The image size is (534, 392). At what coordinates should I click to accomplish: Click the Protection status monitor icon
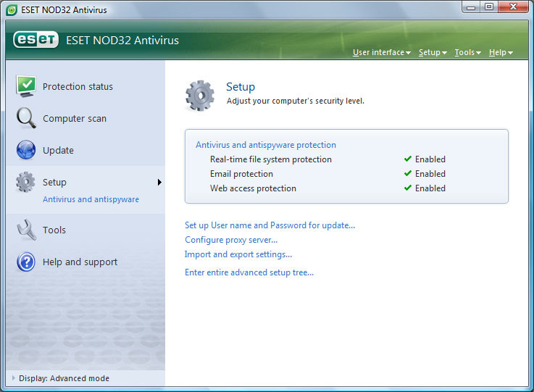pyautogui.click(x=26, y=86)
